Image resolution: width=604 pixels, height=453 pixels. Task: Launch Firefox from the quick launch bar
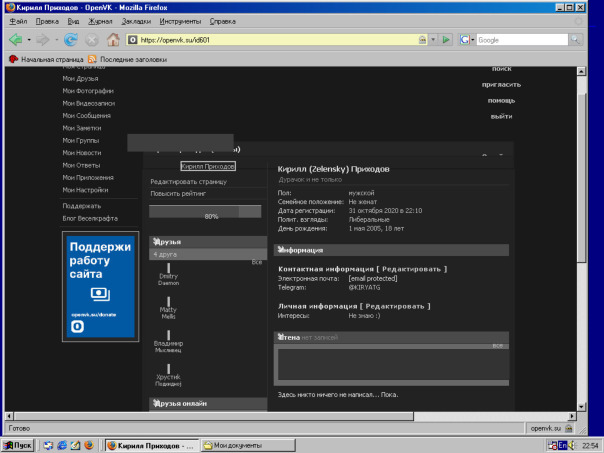pyautogui.click(x=89, y=444)
